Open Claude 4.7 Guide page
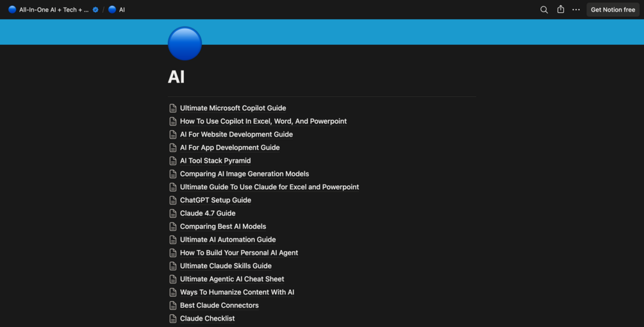The height and width of the screenshot is (327, 644). (x=208, y=214)
